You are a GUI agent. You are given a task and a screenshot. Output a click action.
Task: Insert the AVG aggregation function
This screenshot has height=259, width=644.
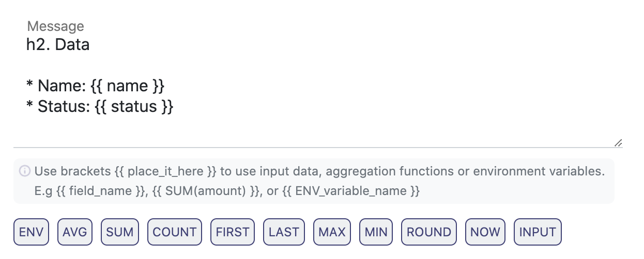coord(75,232)
